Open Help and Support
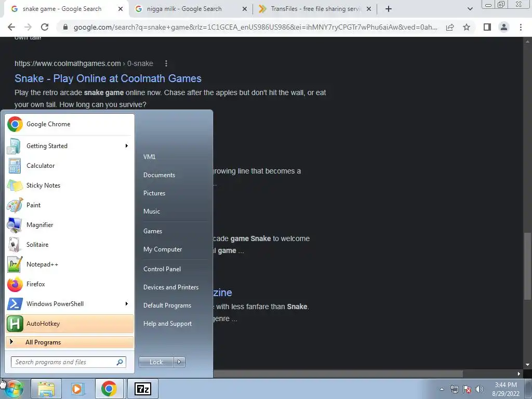 coord(168,324)
